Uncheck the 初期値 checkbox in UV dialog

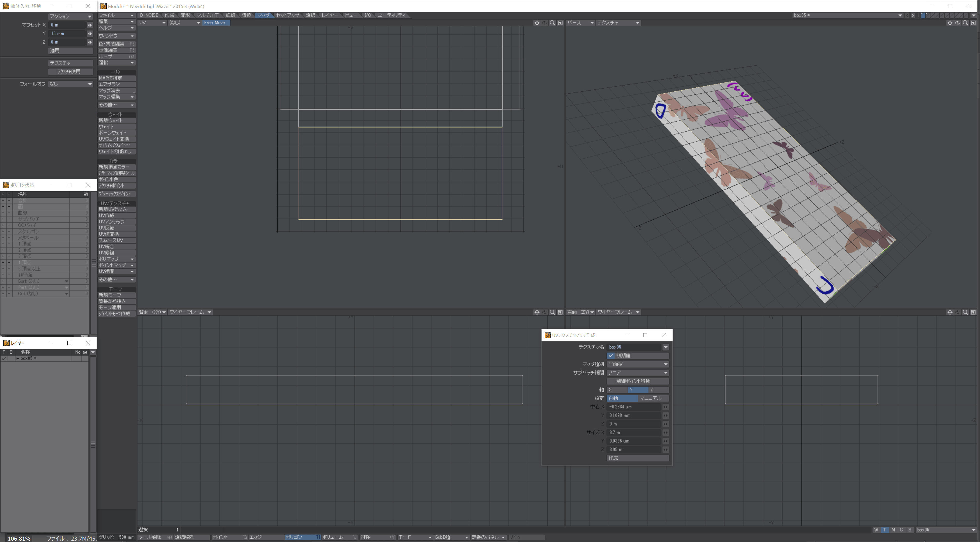tap(611, 356)
